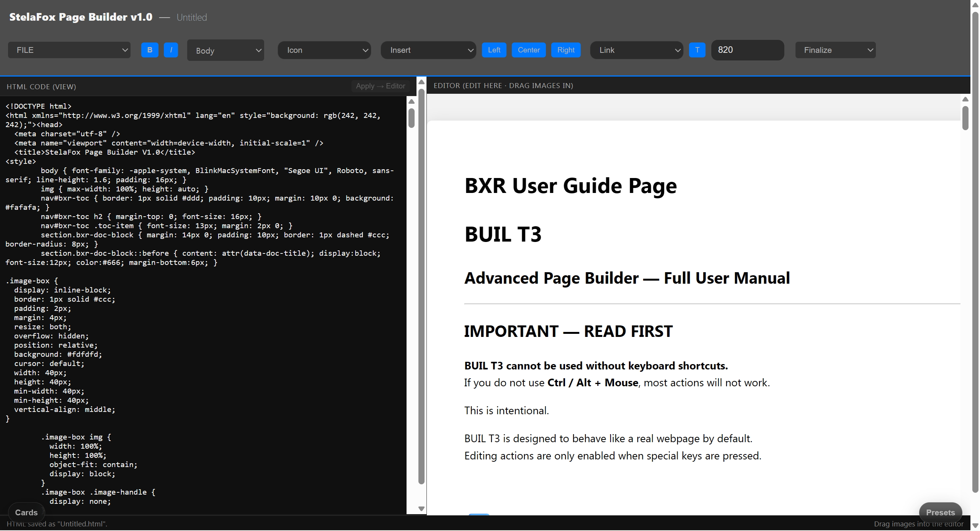This screenshot has height=531, width=980.
Task: Open the Finalize dropdown
Action: coord(835,50)
